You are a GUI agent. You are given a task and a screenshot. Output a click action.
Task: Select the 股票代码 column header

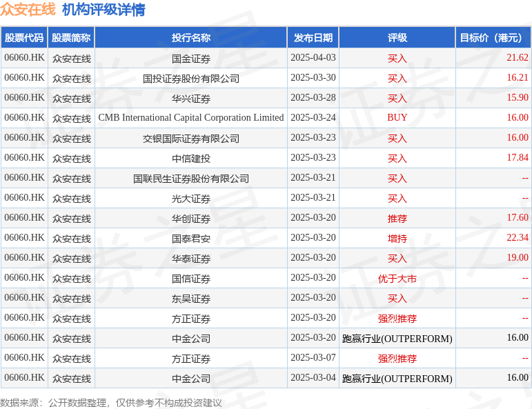tap(24, 38)
